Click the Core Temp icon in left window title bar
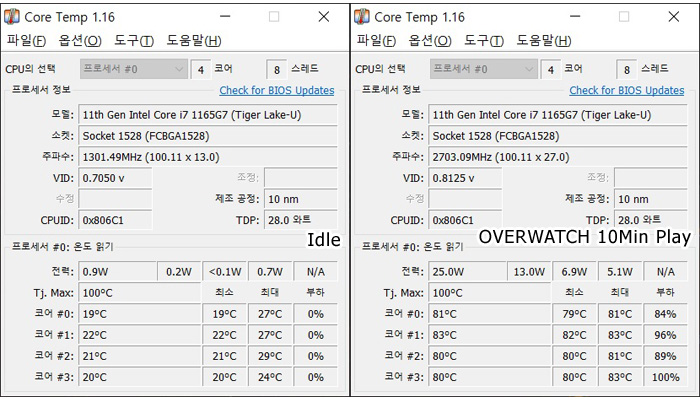 click(x=12, y=17)
